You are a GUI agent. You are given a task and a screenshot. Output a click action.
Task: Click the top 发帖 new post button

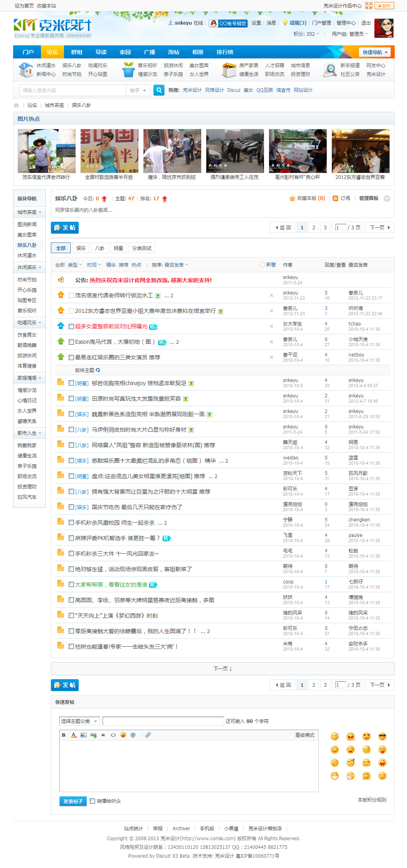[x=65, y=228]
